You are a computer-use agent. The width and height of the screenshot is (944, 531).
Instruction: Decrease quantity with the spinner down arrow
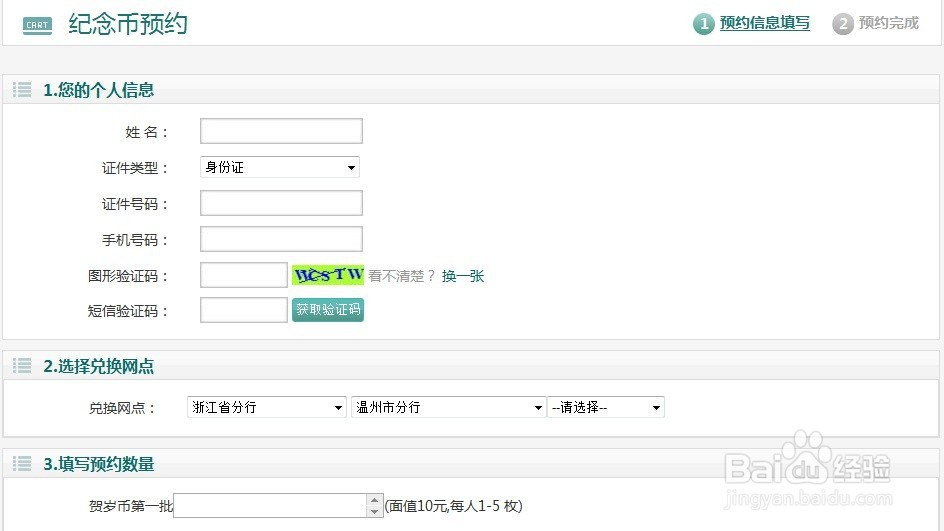coord(374,511)
